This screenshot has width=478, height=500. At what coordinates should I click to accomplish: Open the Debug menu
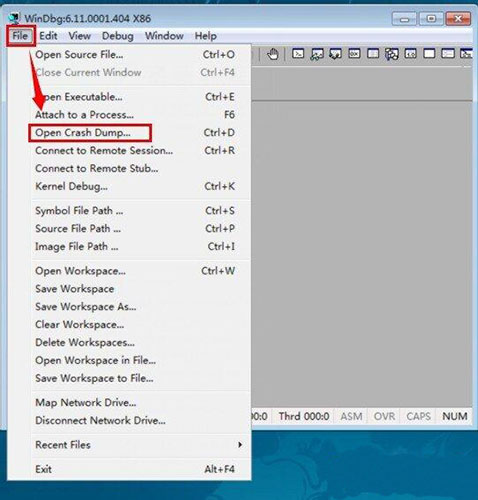(118, 36)
